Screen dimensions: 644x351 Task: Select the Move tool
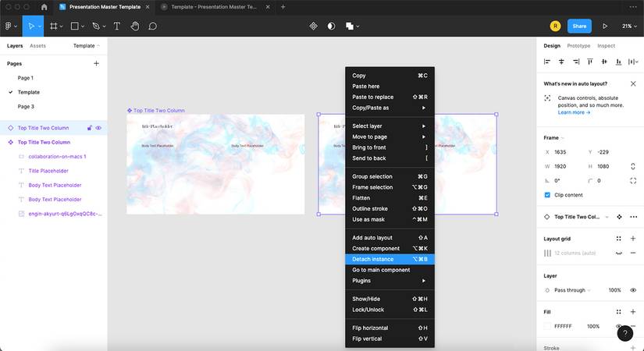pyautogui.click(x=31, y=27)
